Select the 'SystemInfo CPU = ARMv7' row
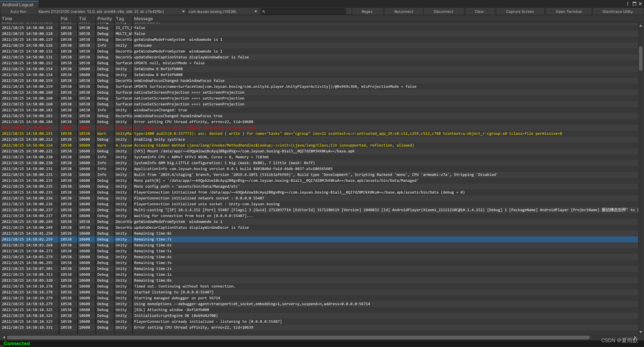Viewport: 644px width, 347px height. [319, 157]
